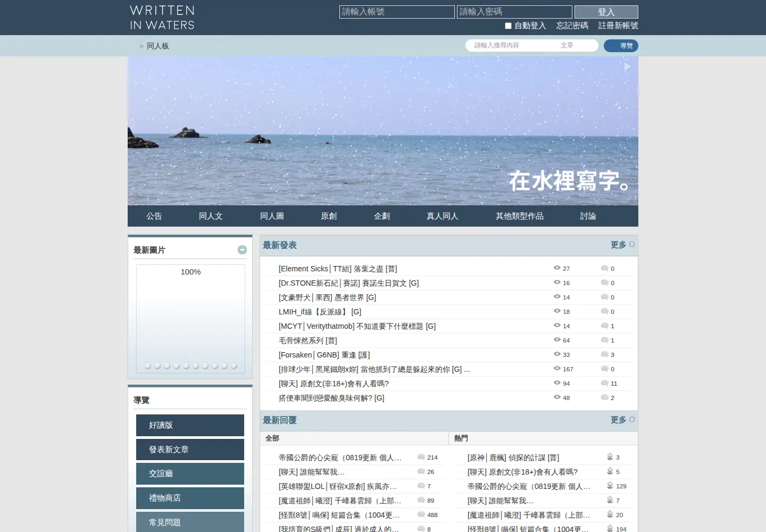Select the first carousel dot in 最新圖片
The width and height of the screenshot is (766, 532).
[x=148, y=365]
